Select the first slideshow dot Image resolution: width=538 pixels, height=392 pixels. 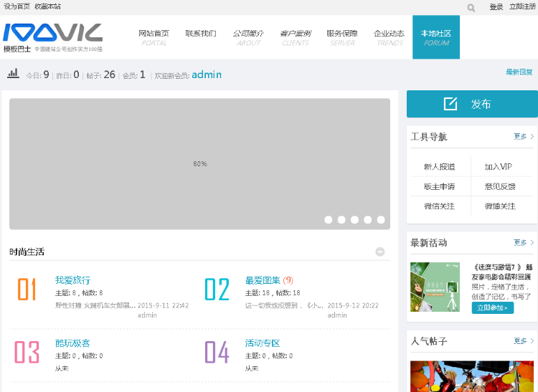tap(329, 219)
